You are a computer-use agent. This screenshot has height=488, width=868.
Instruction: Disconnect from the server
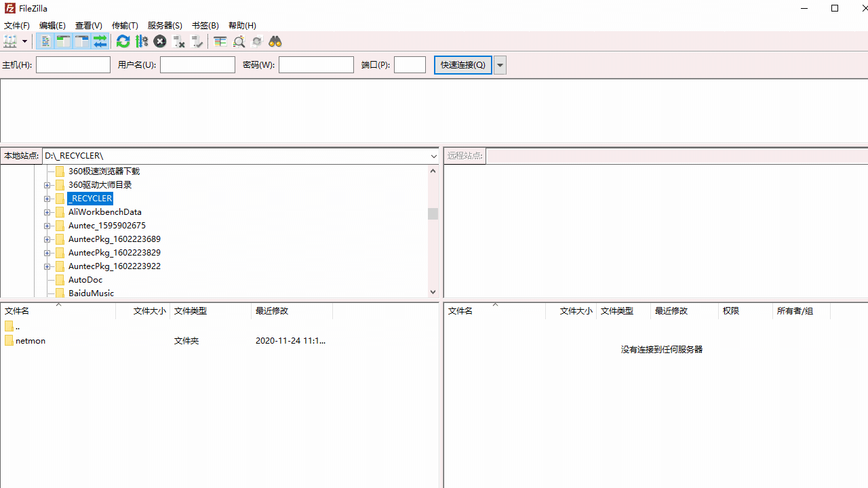pyautogui.click(x=178, y=41)
